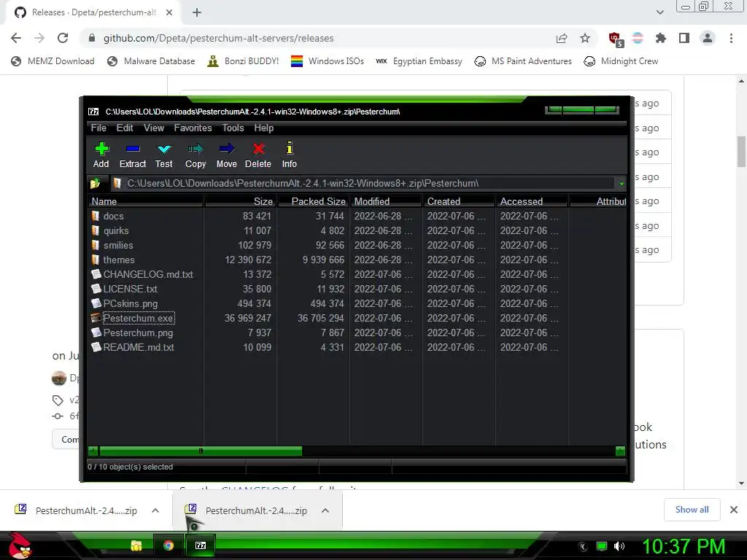The height and width of the screenshot is (560, 747).
Task: Select the docs folder
Action: coord(113,216)
